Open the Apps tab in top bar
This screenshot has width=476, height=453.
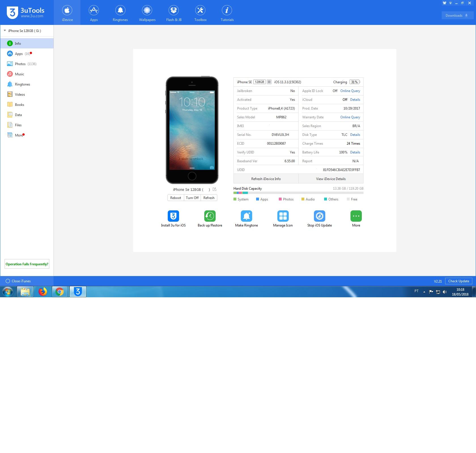[94, 13]
